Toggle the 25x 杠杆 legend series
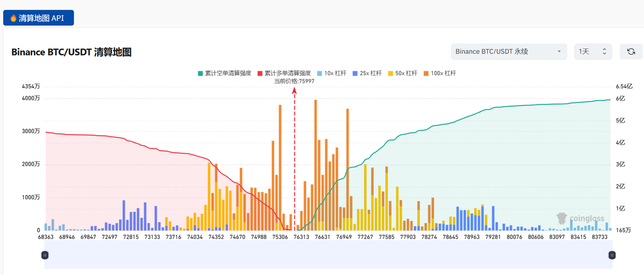This screenshot has height=275, width=644. click(368, 73)
